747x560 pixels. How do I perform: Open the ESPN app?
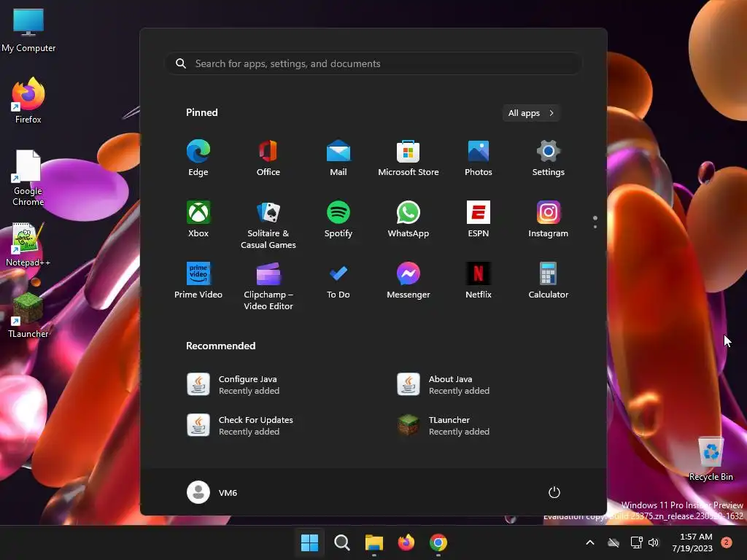[x=479, y=219]
